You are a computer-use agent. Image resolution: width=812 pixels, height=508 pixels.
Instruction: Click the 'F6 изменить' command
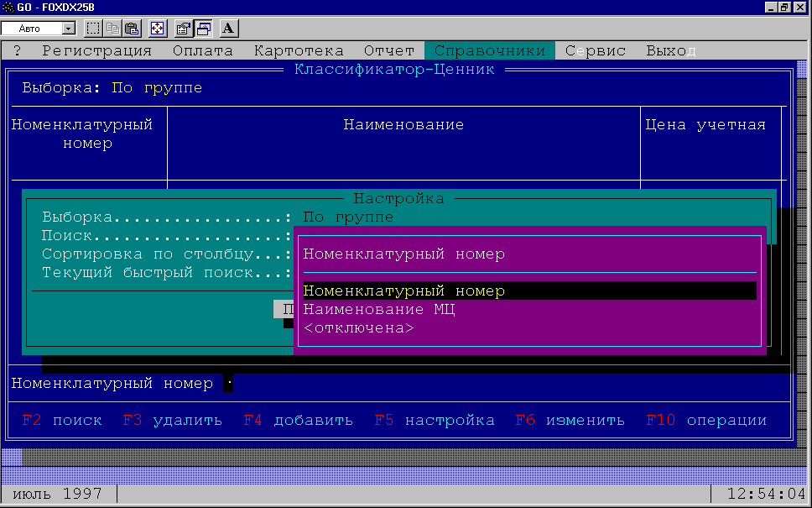(570, 420)
